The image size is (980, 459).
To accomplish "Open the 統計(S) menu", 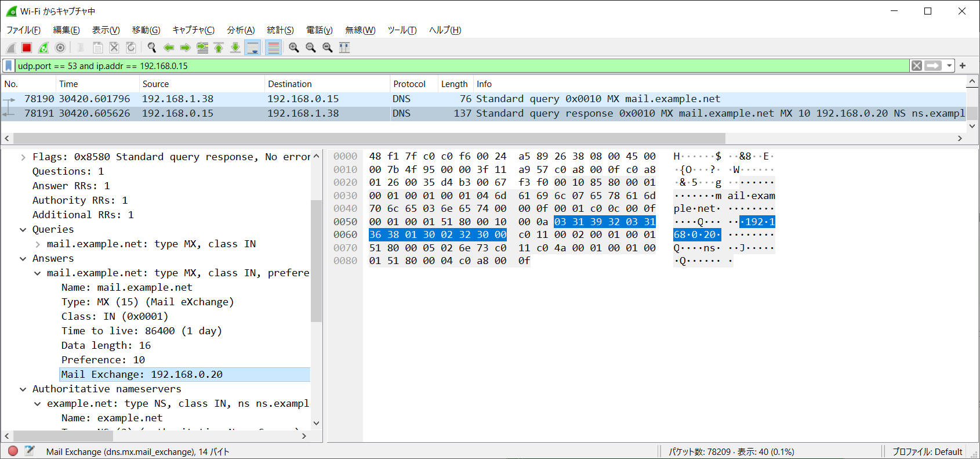I will [x=280, y=30].
